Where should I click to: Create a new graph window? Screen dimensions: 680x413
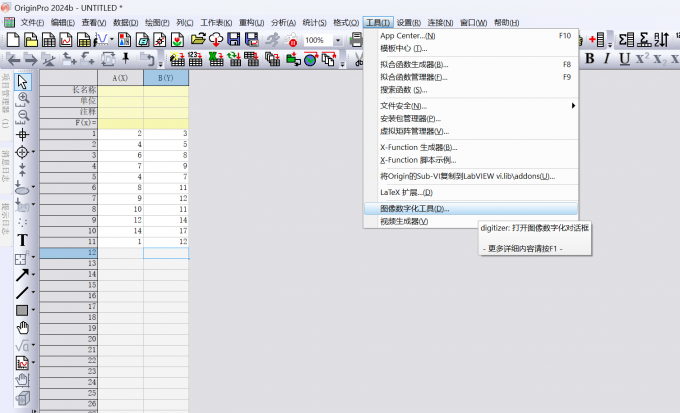66,40
